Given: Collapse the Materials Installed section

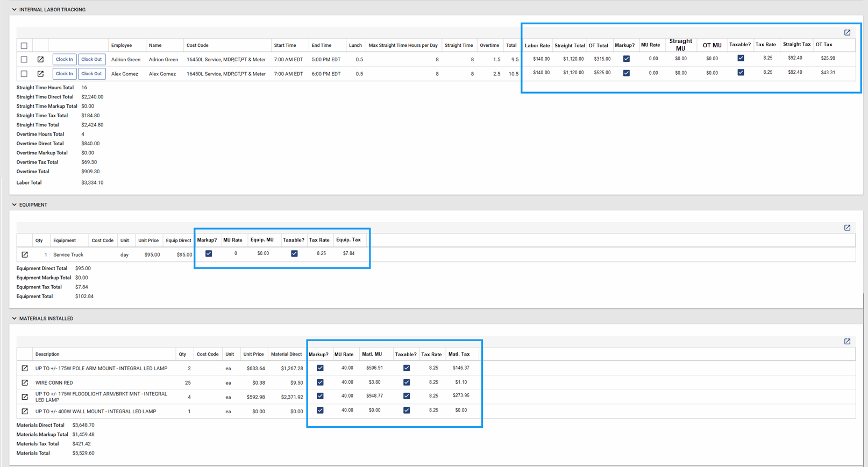Looking at the screenshot, I should coord(15,319).
